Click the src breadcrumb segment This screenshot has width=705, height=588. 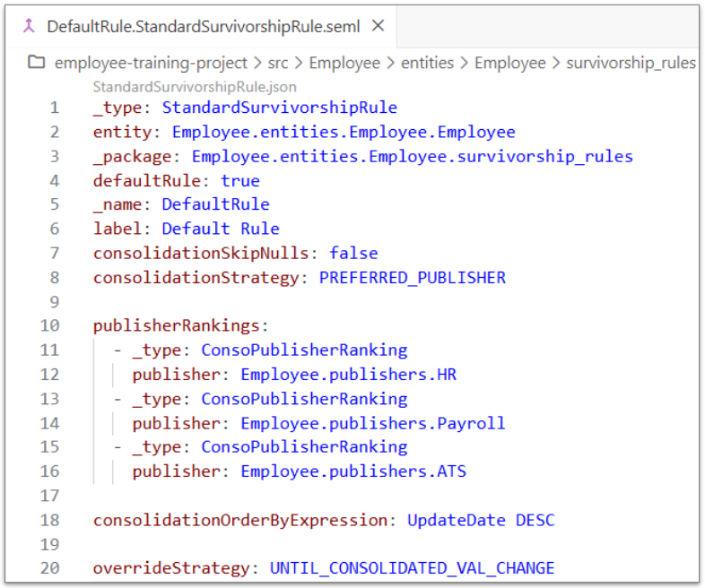[279, 63]
